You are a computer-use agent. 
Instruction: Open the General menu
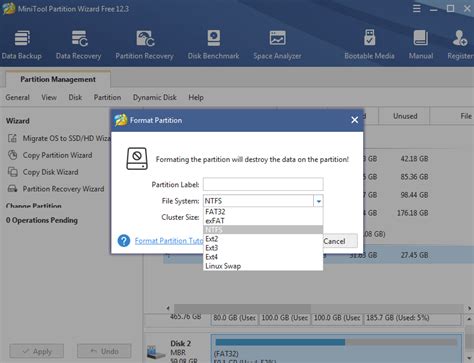[17, 98]
